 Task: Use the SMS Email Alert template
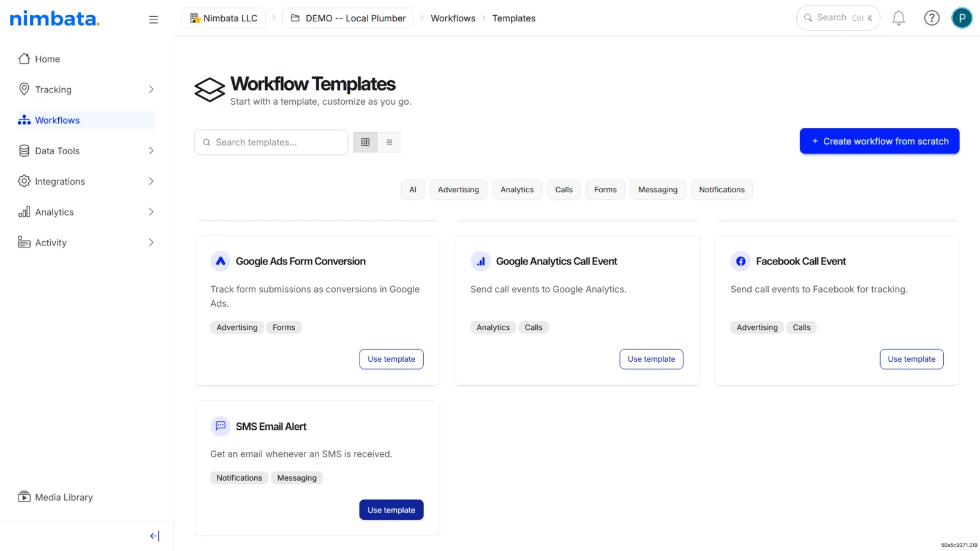391,510
